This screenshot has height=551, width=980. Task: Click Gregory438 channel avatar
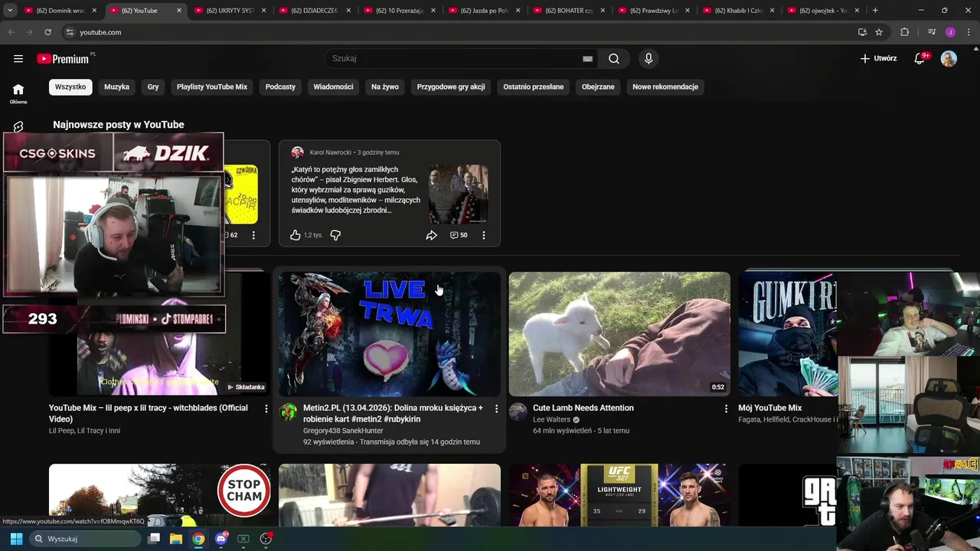289,412
